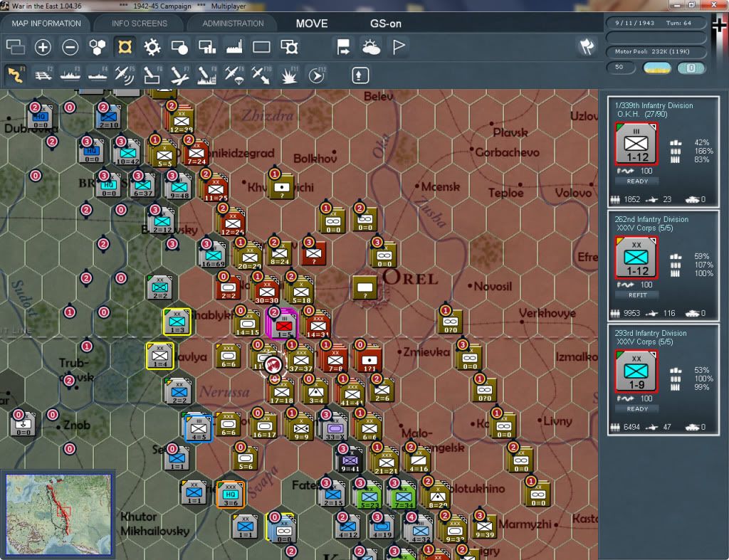729x560 pixels.
Task: Open the 1/339th Infantry Division title link
Action: pyautogui.click(x=654, y=105)
